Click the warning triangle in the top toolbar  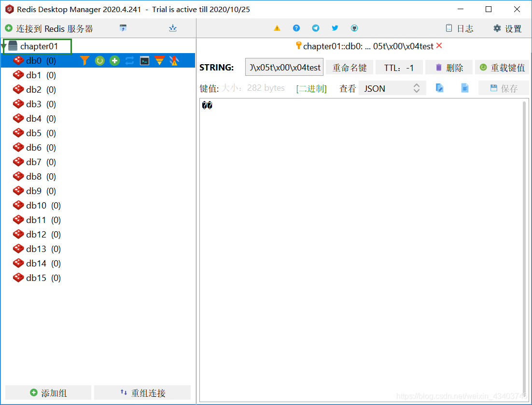pos(277,28)
